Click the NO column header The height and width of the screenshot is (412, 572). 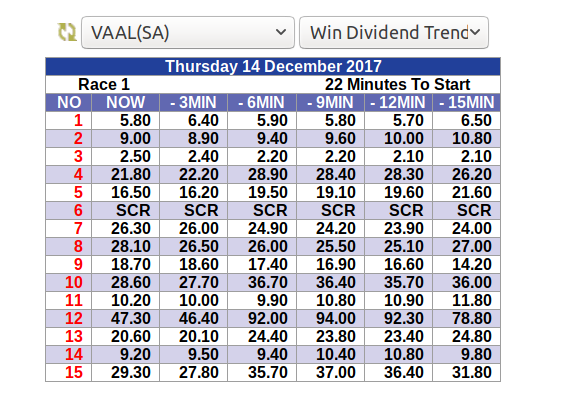click(69, 103)
